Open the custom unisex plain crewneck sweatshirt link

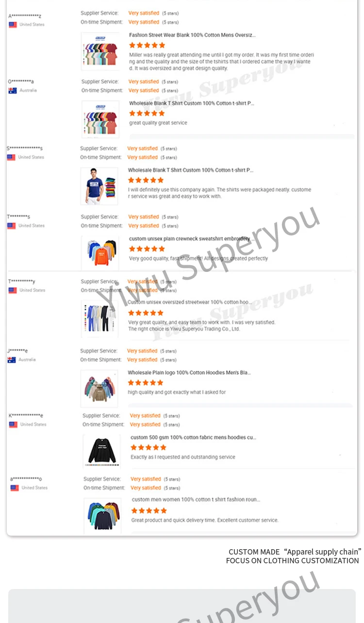pyautogui.click(x=190, y=239)
